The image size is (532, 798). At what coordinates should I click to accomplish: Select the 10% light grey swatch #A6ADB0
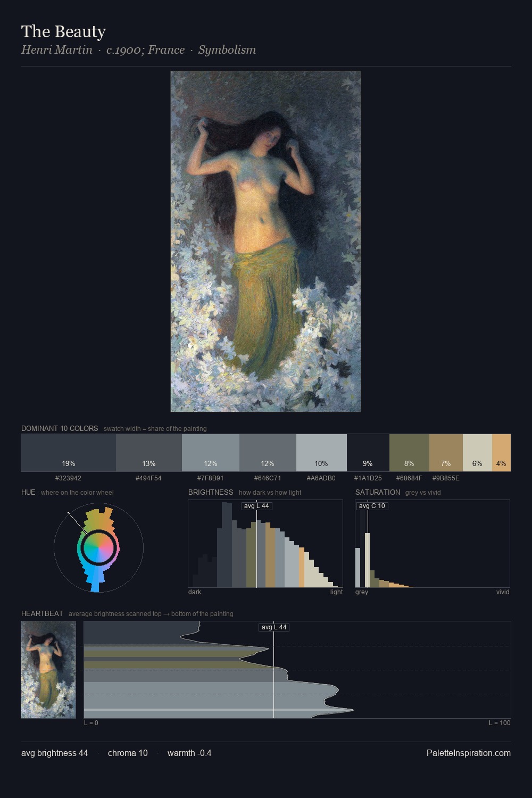[321, 453]
